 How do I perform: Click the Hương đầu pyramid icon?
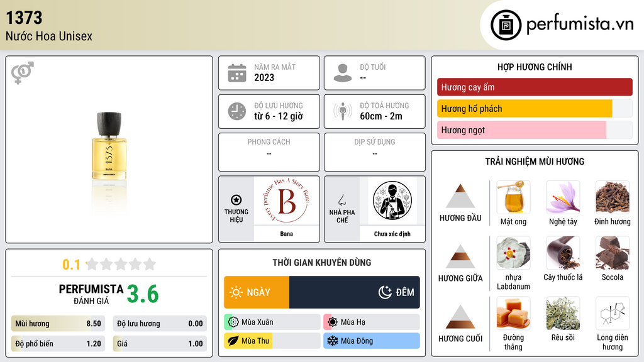point(460,196)
